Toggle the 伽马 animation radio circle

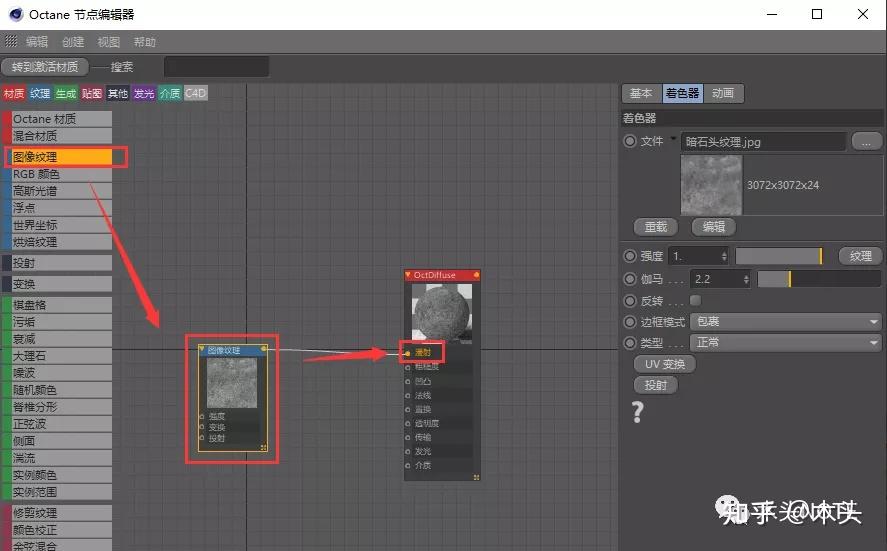(x=630, y=278)
